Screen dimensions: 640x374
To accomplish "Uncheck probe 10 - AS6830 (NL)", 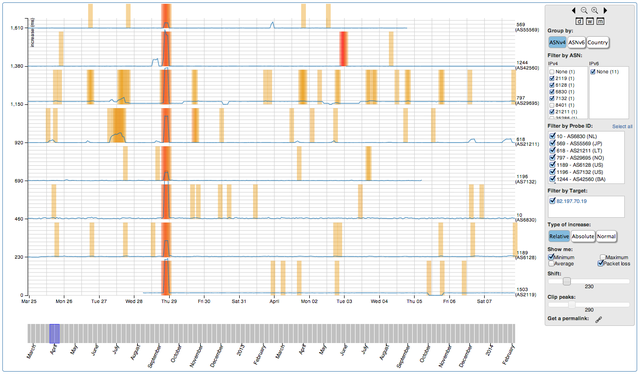I will point(553,136).
